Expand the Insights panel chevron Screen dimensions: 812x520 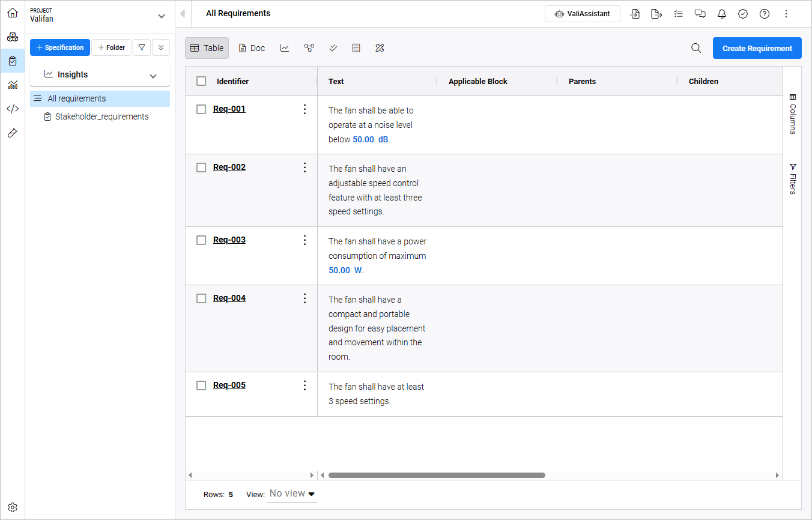(x=153, y=76)
